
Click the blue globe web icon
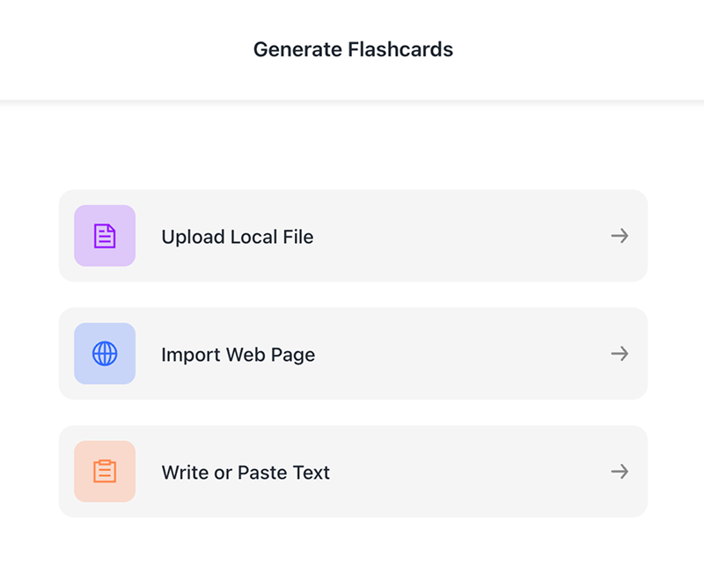[105, 354]
